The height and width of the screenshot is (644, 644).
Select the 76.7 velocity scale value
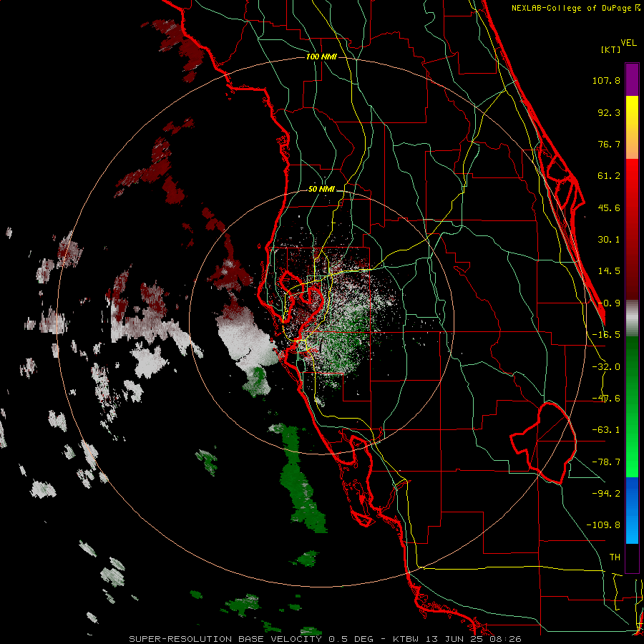click(609, 144)
